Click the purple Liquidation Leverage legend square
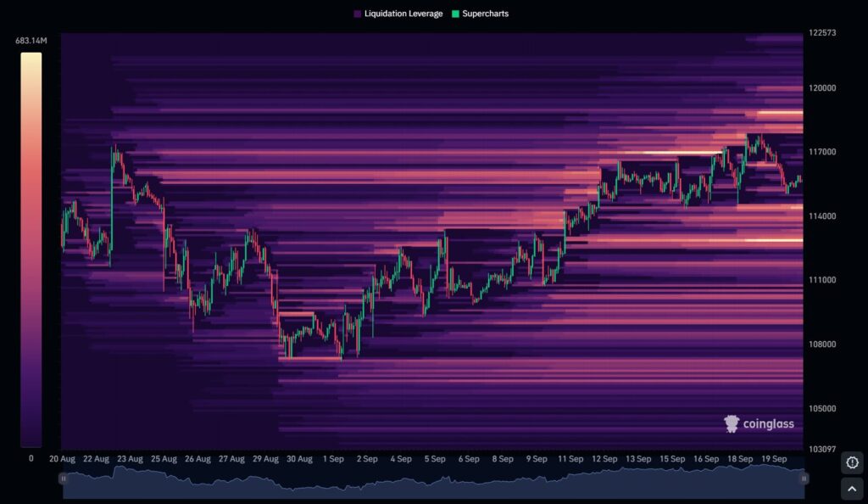This screenshot has width=868, height=504. pyautogui.click(x=357, y=14)
